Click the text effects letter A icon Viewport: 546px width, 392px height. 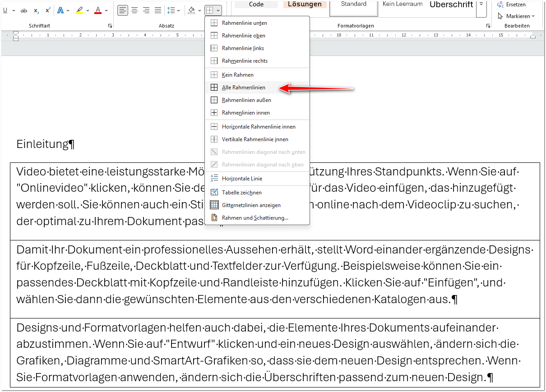60,10
